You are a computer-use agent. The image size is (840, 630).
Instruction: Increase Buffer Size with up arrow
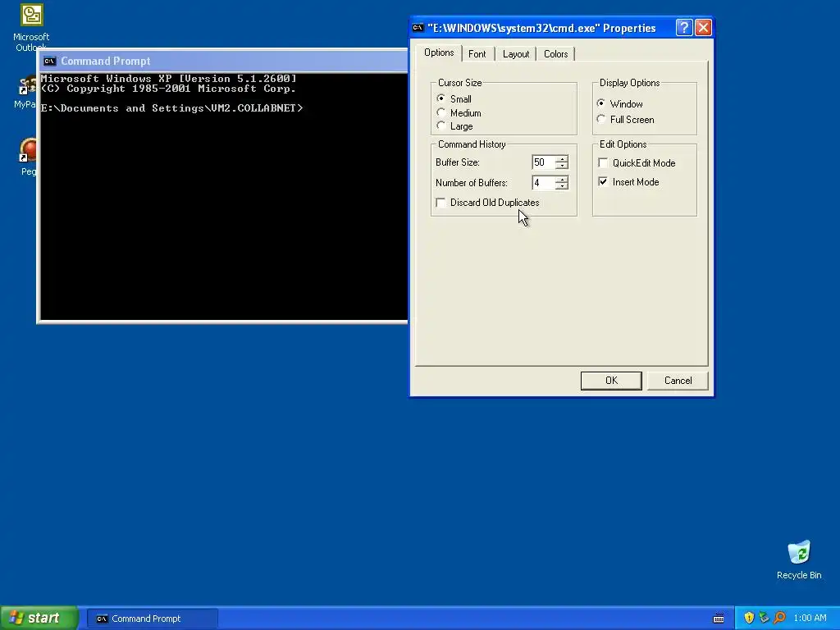coord(561,158)
